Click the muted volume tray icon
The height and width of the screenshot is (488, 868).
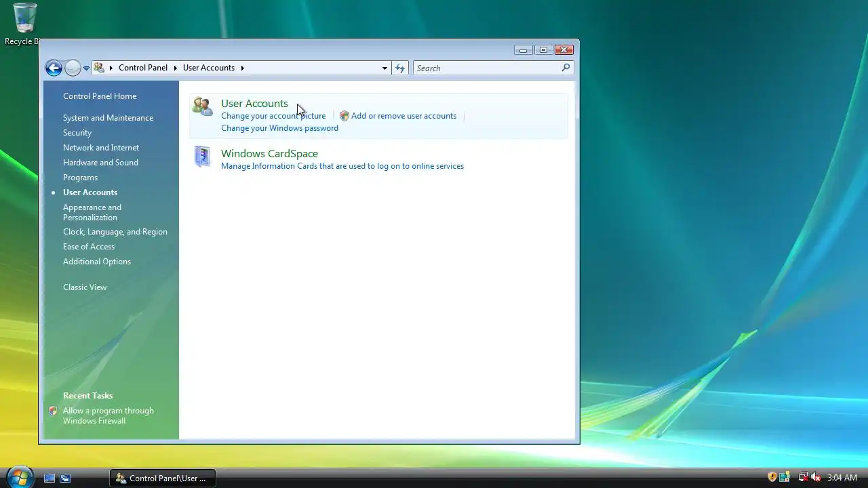pyautogui.click(x=816, y=477)
